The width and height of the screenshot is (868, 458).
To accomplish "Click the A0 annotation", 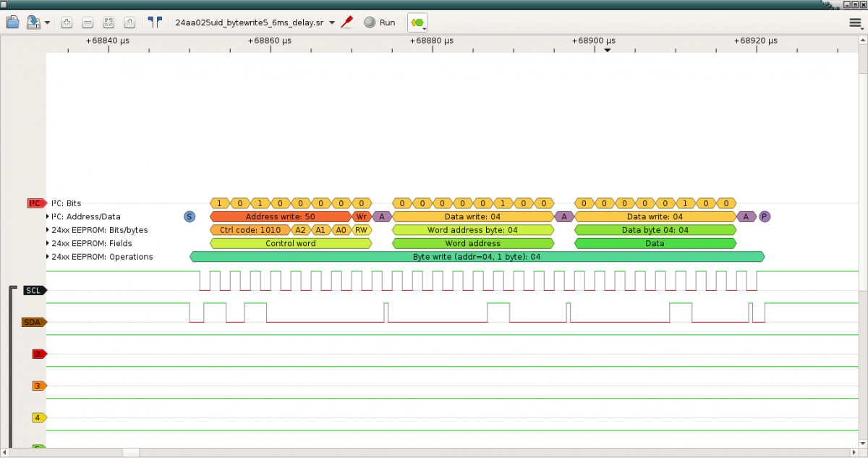I will pos(341,230).
